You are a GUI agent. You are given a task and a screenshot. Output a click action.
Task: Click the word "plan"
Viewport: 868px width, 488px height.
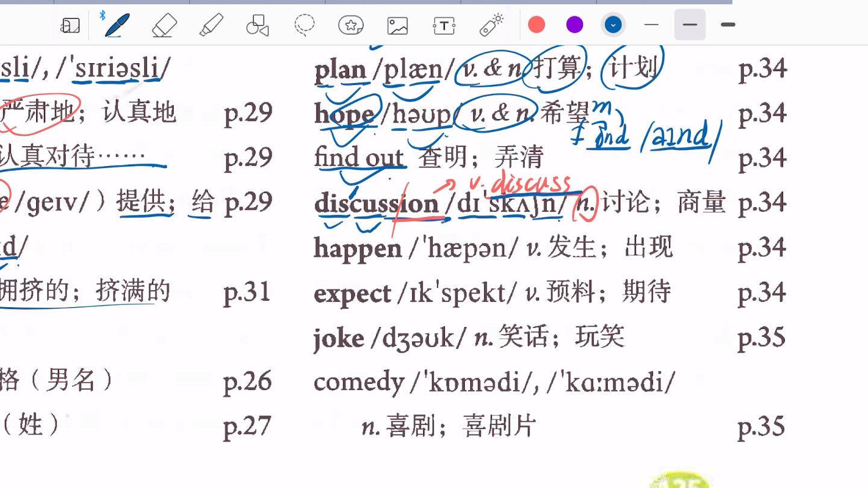(341, 71)
